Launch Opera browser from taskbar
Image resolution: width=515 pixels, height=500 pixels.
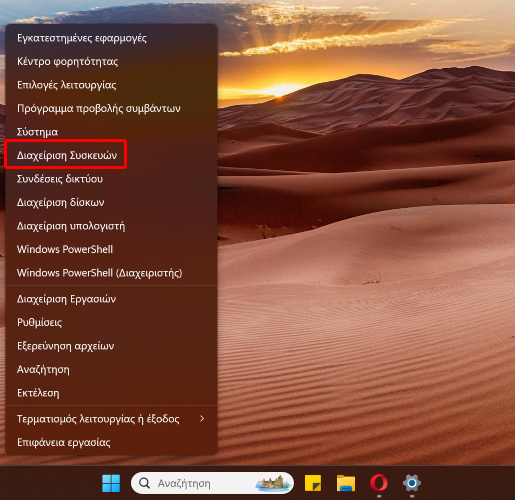pos(379,483)
